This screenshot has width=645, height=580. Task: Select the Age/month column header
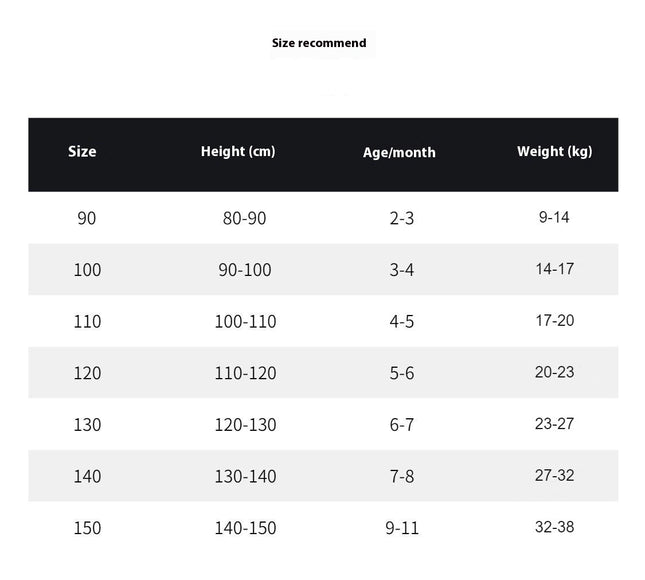coord(399,153)
